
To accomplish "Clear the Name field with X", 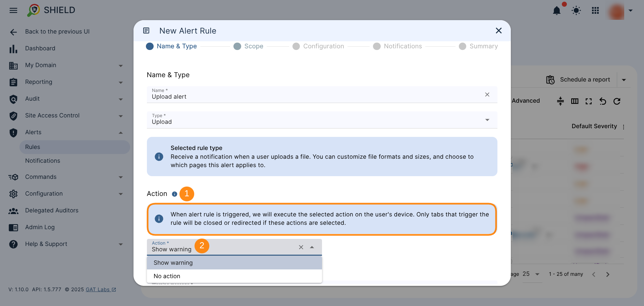I will click(487, 95).
